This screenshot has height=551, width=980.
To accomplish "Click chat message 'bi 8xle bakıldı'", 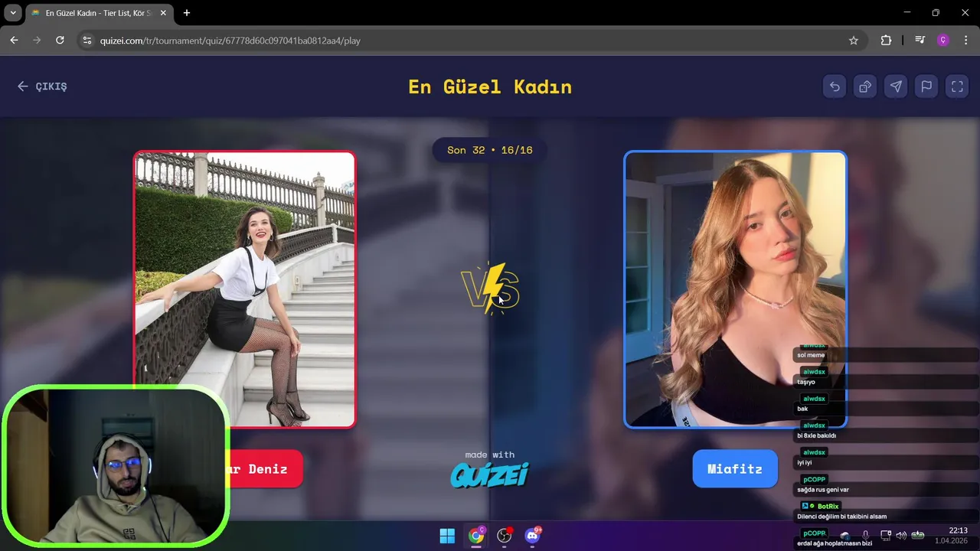I will pyautogui.click(x=817, y=435).
